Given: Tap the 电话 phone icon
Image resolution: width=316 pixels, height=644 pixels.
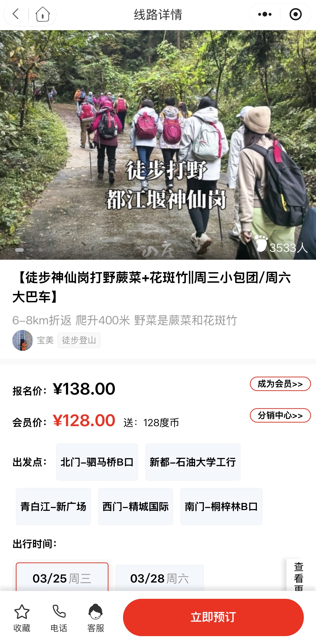Looking at the screenshot, I should click(x=59, y=611).
